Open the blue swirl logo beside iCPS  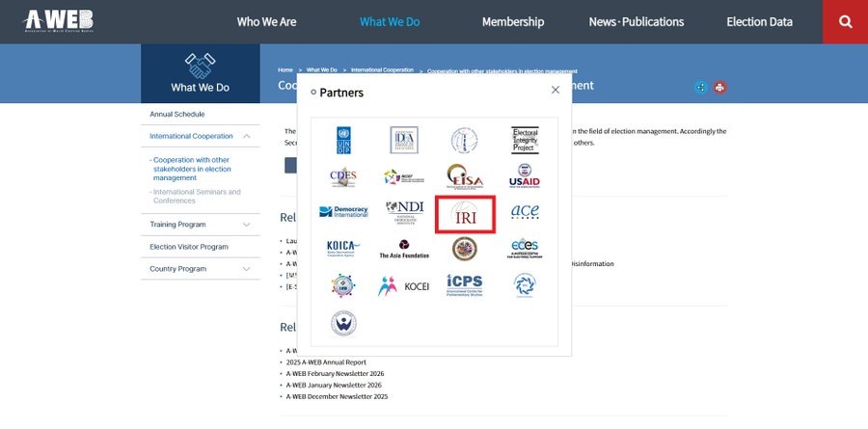[525, 285]
